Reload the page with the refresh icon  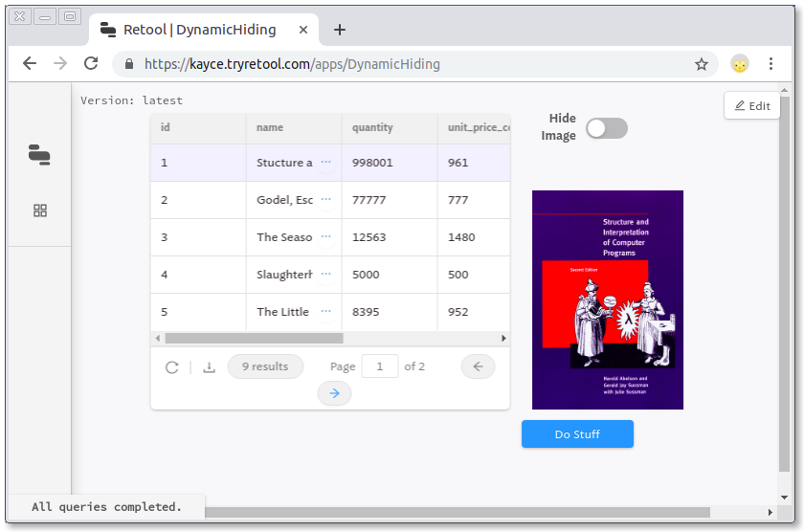coord(91,63)
